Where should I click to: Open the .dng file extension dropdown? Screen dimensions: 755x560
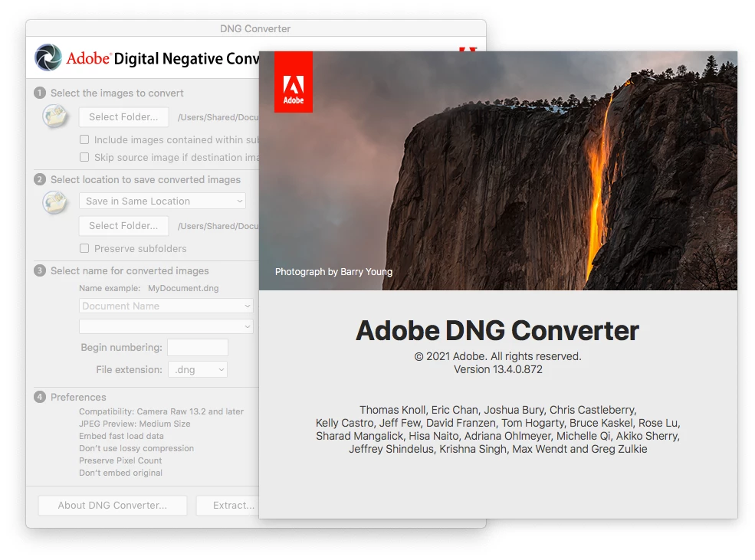(x=198, y=369)
